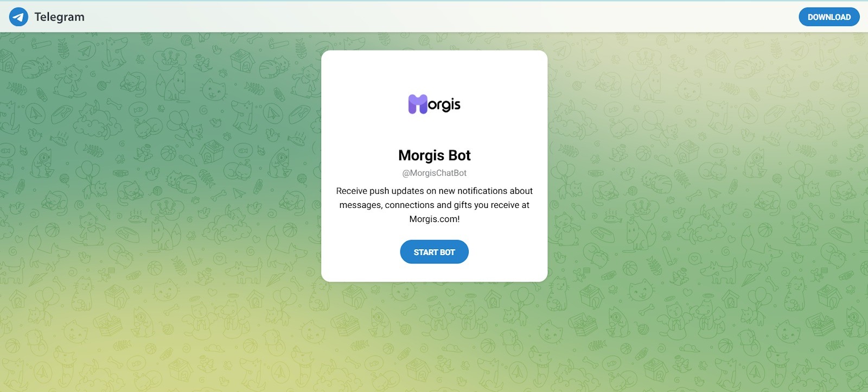
Task: Click blank card area below START BOT
Action: point(434,273)
